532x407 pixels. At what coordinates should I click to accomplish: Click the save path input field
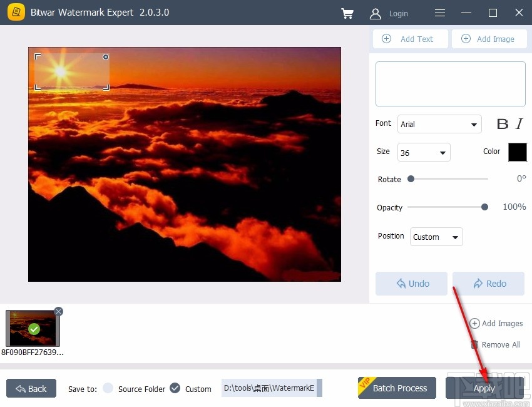pyautogui.click(x=269, y=388)
